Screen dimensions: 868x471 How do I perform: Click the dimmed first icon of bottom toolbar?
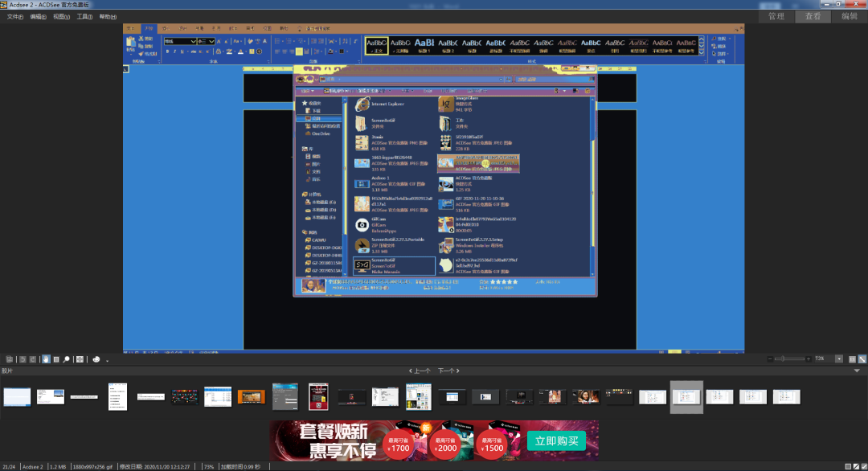[x=9, y=359]
